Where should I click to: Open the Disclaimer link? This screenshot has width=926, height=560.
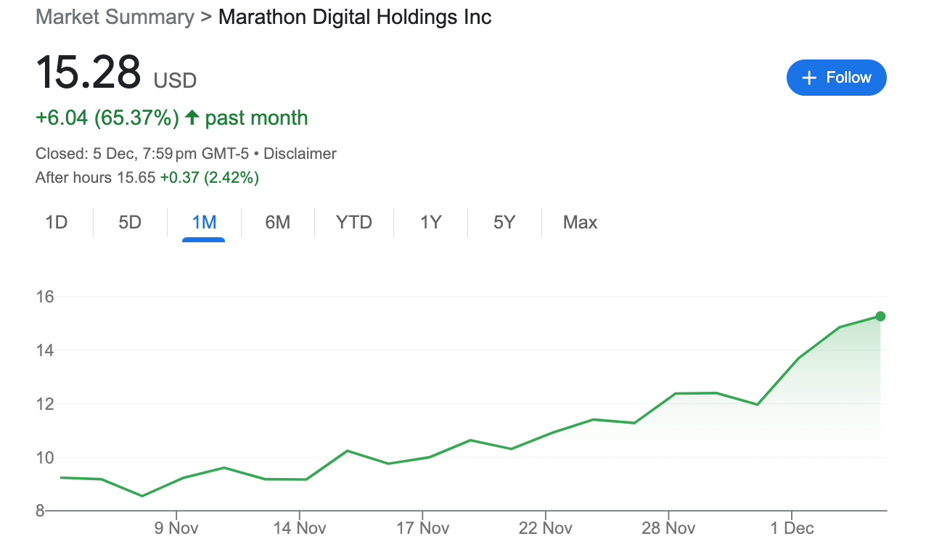pos(300,154)
